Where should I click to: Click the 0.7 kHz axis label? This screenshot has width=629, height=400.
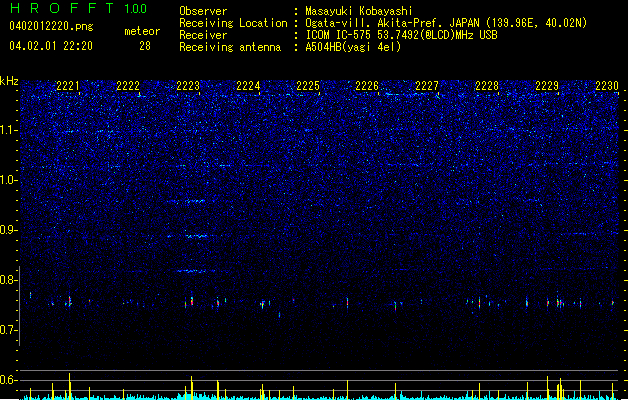pyautogui.click(x=9, y=330)
